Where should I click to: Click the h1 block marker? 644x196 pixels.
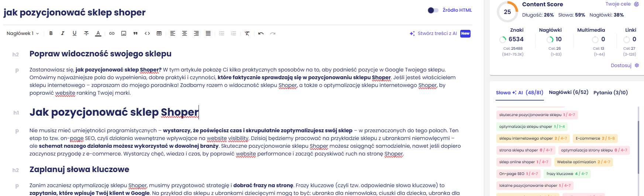click(x=16, y=113)
